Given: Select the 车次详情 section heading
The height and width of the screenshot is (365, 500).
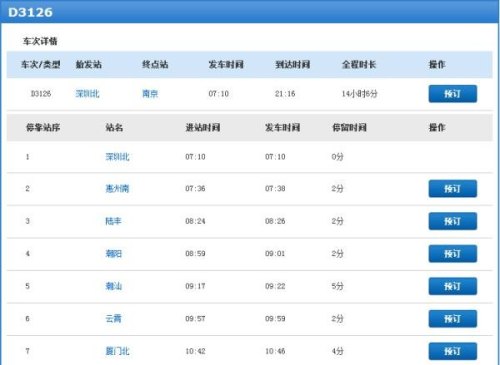Looking at the screenshot, I should (40, 41).
